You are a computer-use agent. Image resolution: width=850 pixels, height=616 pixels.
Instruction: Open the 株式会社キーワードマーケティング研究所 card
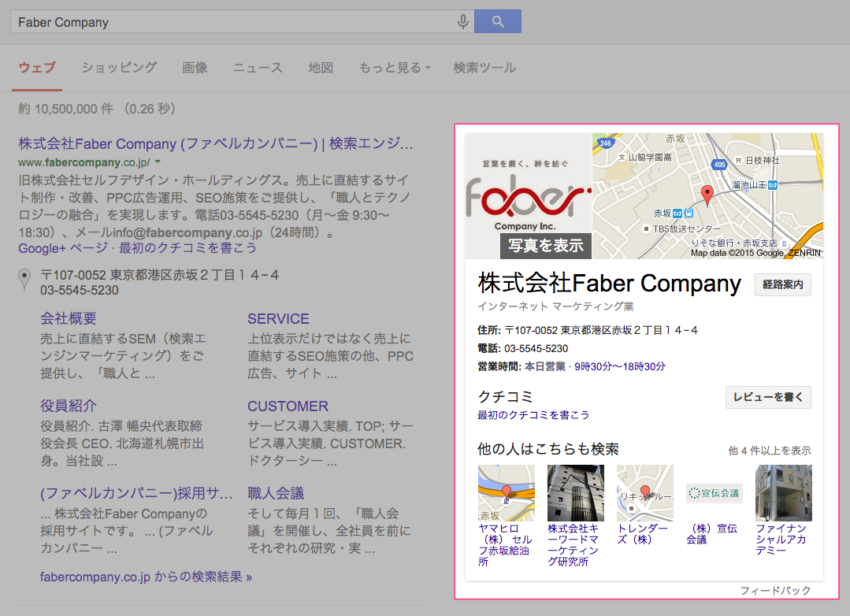tap(575, 516)
